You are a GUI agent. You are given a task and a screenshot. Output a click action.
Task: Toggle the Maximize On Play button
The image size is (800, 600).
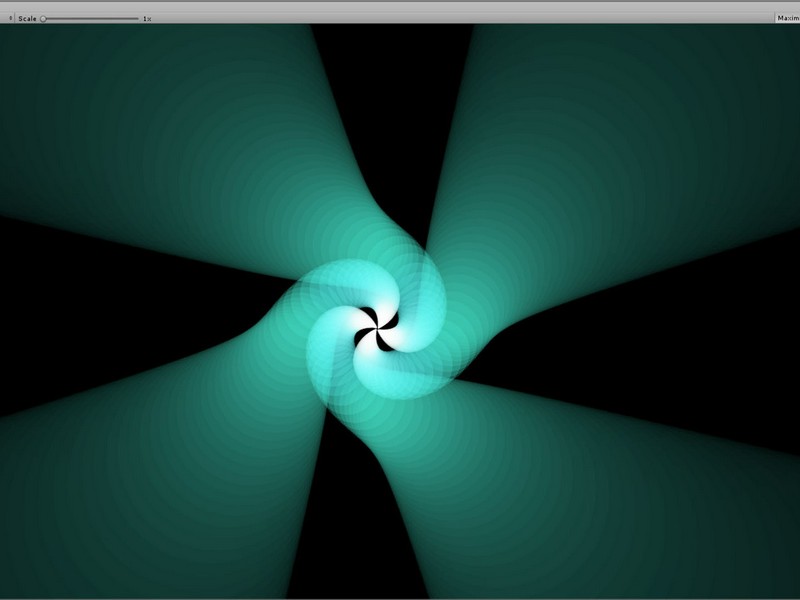[x=787, y=18]
